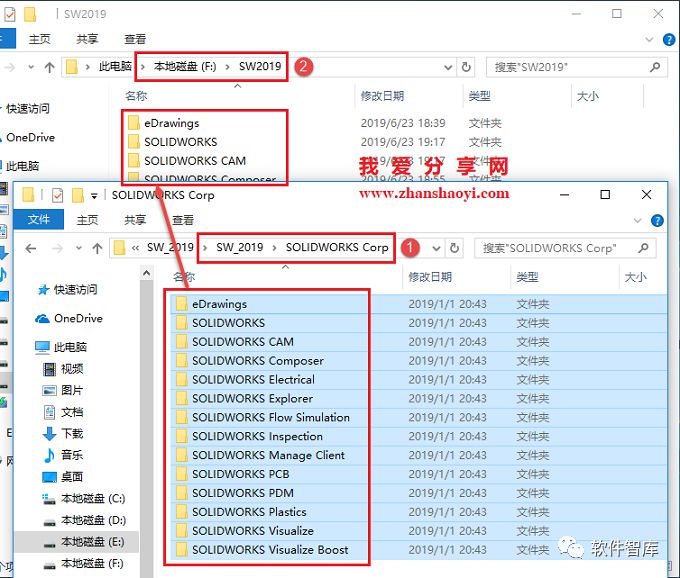Viewport: 680px width, 578px height.
Task: Open 本地磁盘 (E:) in sidebar
Action: click(x=77, y=542)
